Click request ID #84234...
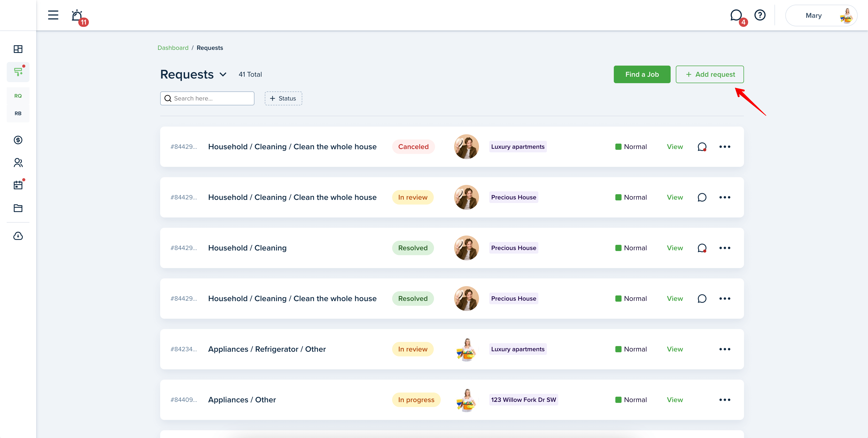The width and height of the screenshot is (868, 438). coord(184,349)
